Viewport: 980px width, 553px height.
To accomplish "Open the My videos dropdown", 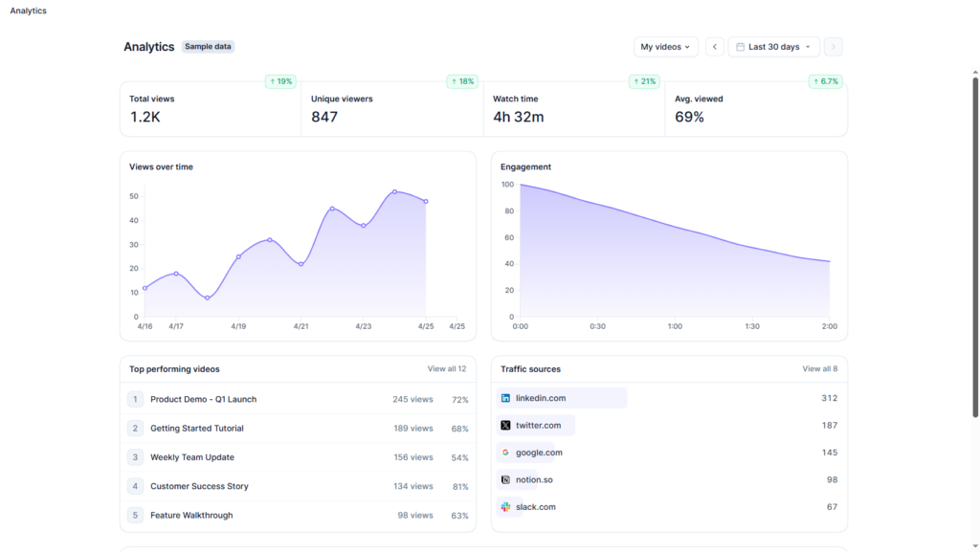I will tap(665, 47).
